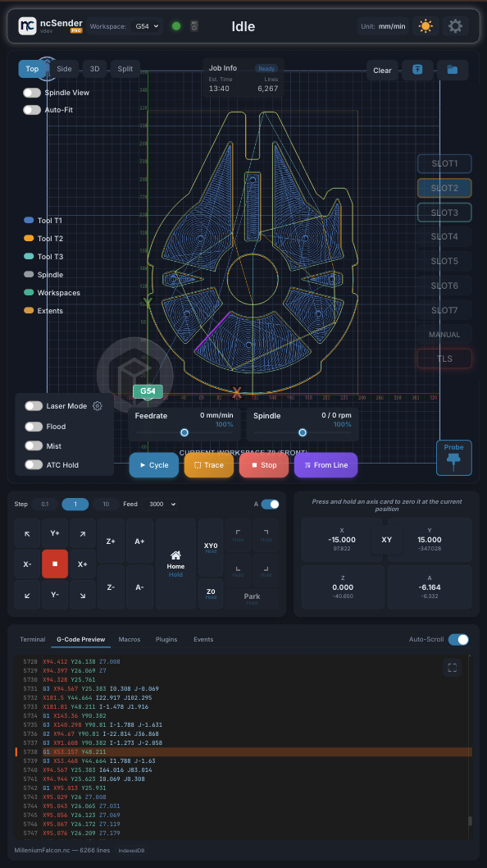Disable the Auto-Scroll toggle
Viewport: 487px width, 868px height.
click(458, 639)
